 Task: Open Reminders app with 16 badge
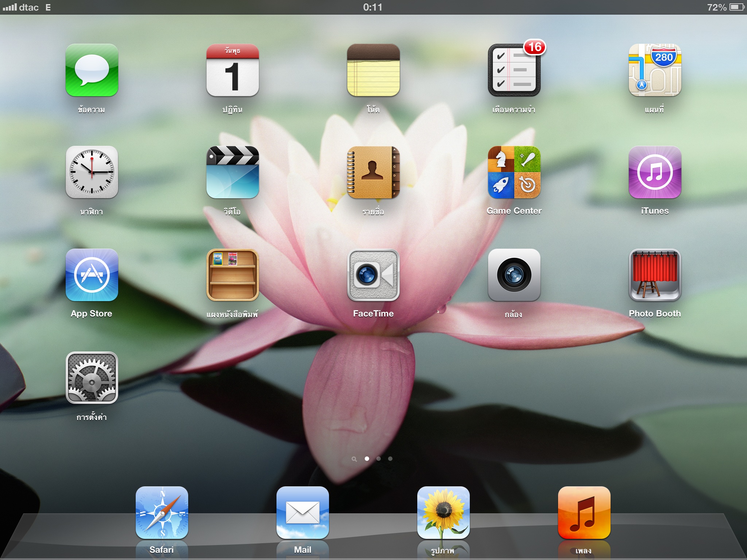tap(514, 70)
